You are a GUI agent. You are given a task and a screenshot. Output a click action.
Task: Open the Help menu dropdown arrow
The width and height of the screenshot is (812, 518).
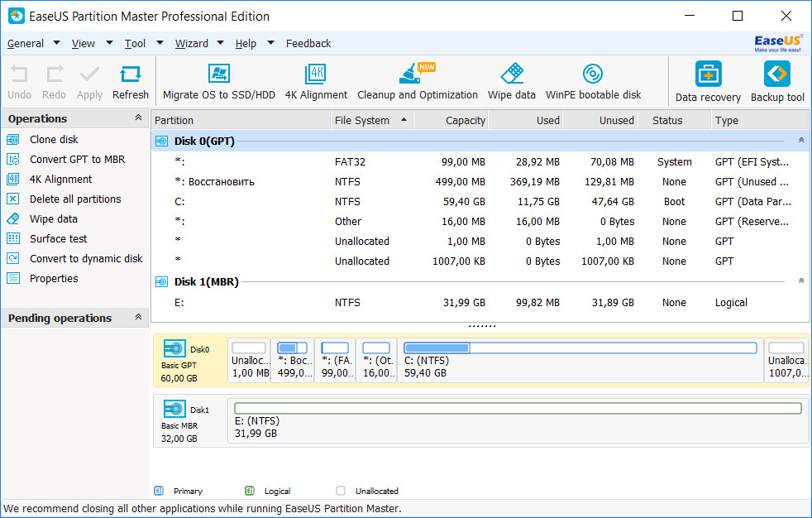click(x=270, y=42)
